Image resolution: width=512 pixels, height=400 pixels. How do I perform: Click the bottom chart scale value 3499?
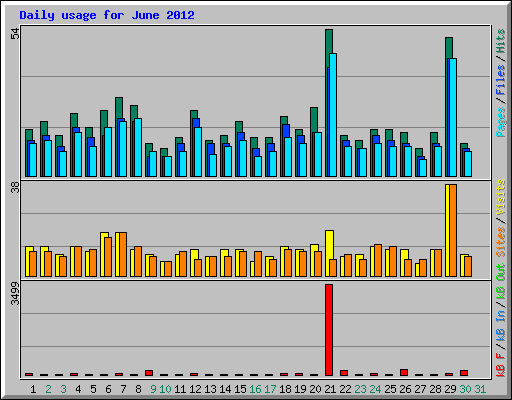click(x=15, y=293)
